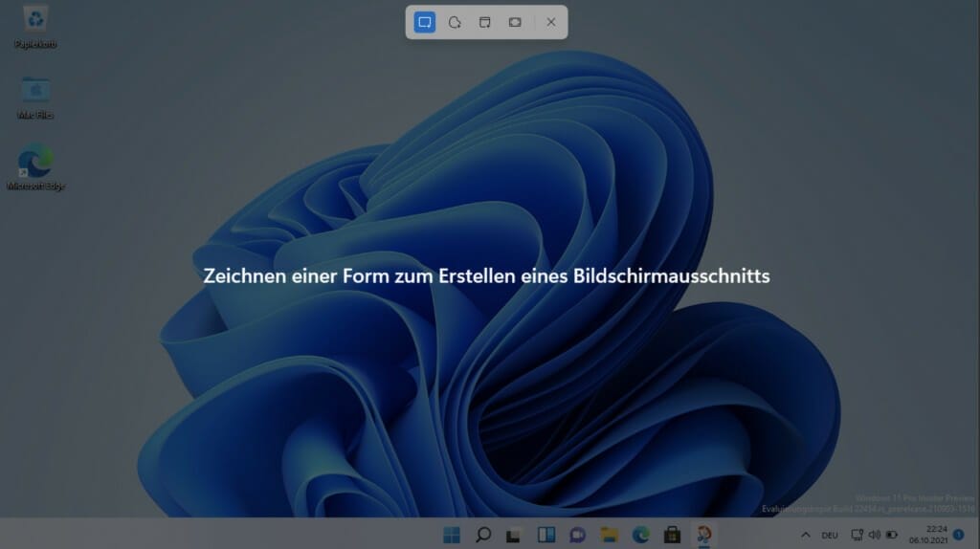Open the network status tray icon
This screenshot has height=549, width=980.
pos(857,535)
